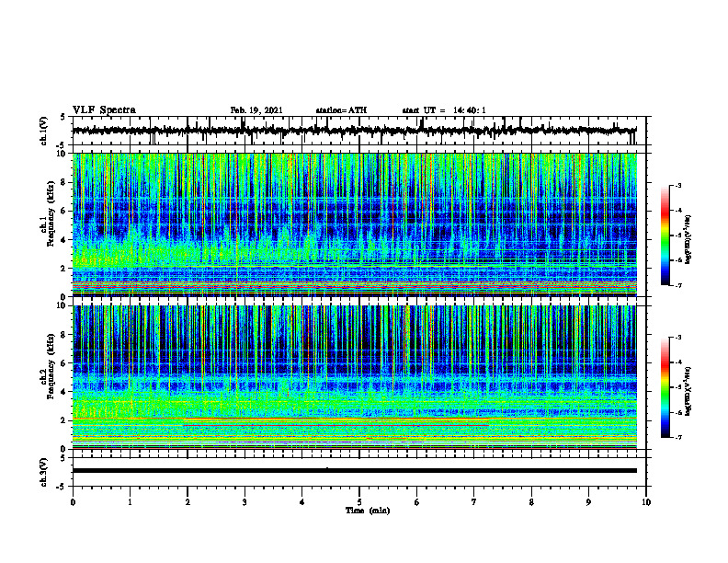Image resolution: width=728 pixels, height=563 pixels.
Task: Click the ch.2 spectrogram color scale bar
Action: [665, 387]
